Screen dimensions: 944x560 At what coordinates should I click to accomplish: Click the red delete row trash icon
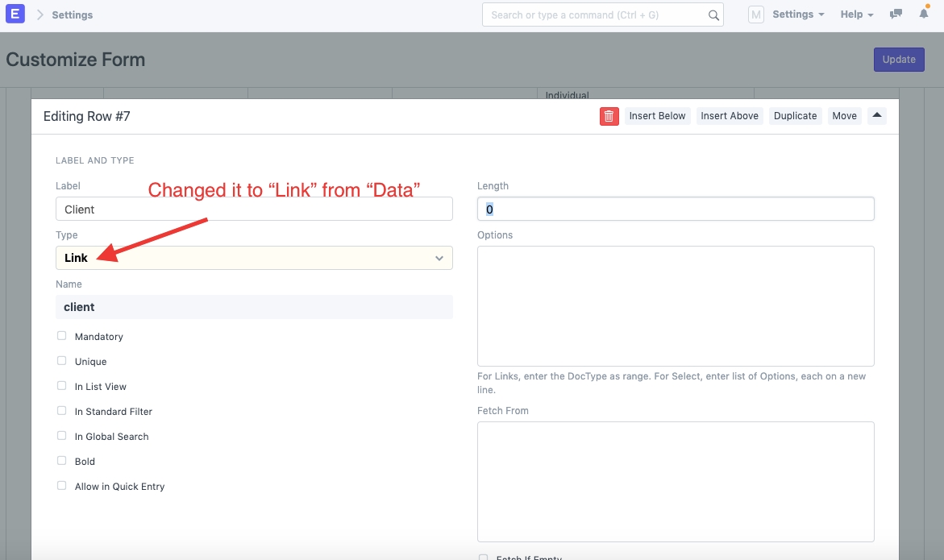609,116
